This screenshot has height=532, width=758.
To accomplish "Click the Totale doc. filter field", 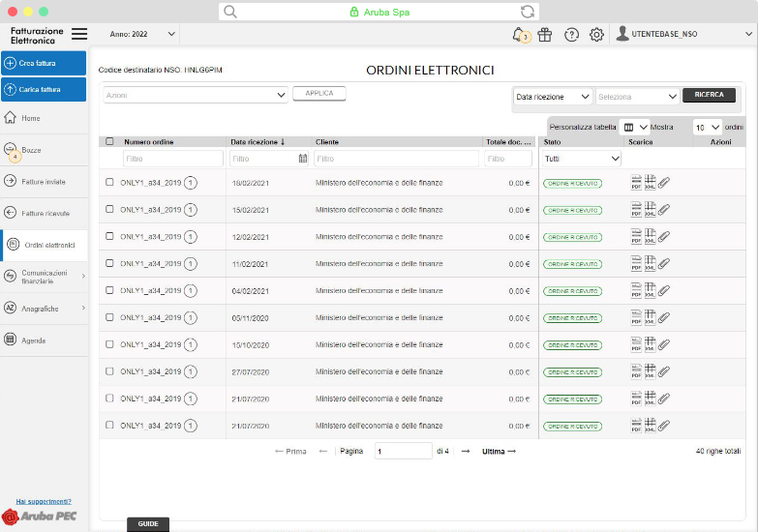I will tap(508, 159).
